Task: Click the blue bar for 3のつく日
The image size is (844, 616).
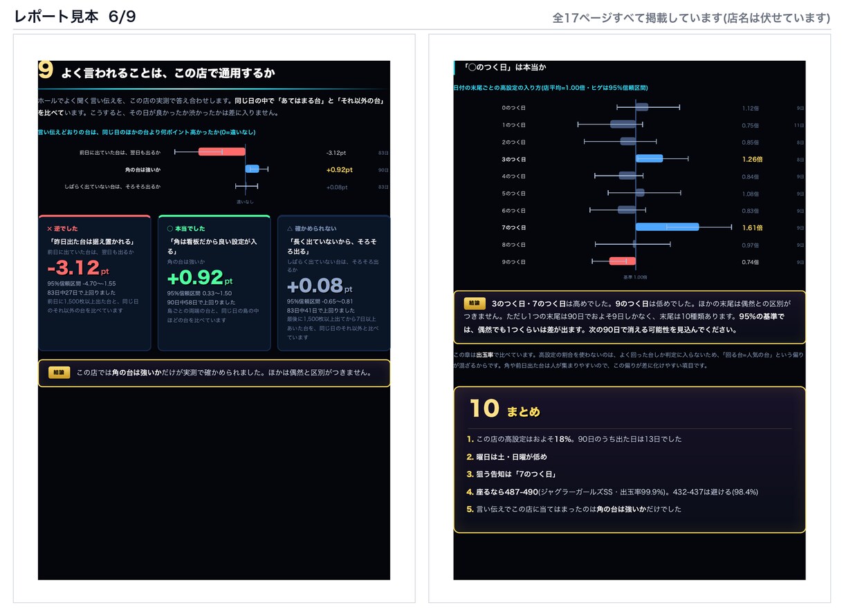Action: coord(649,158)
